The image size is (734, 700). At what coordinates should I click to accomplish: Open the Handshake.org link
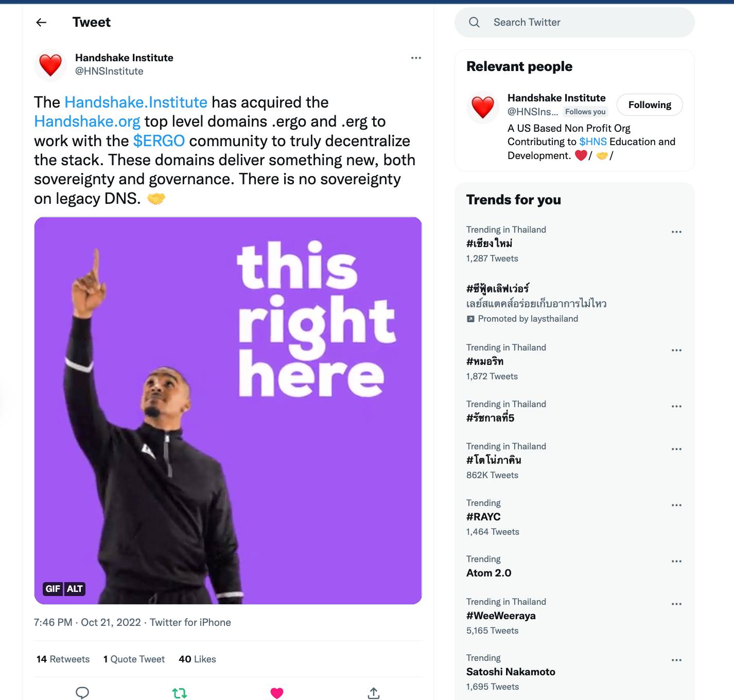point(87,121)
